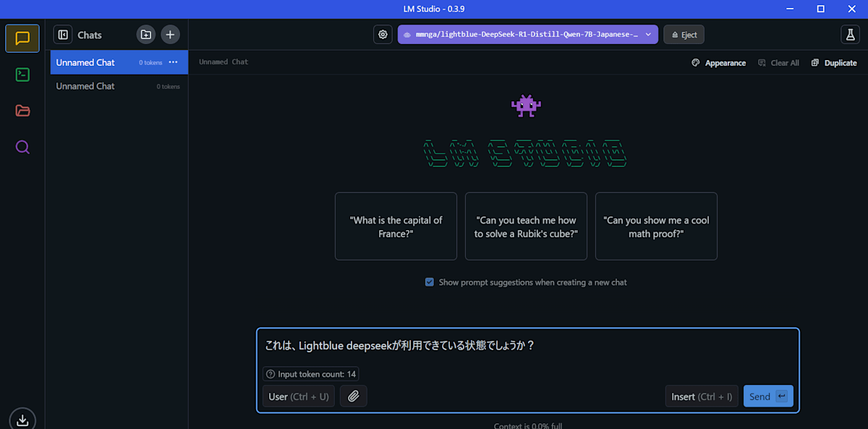The width and height of the screenshot is (868, 429).
Task: Open the Developer terminal view
Action: 22,75
